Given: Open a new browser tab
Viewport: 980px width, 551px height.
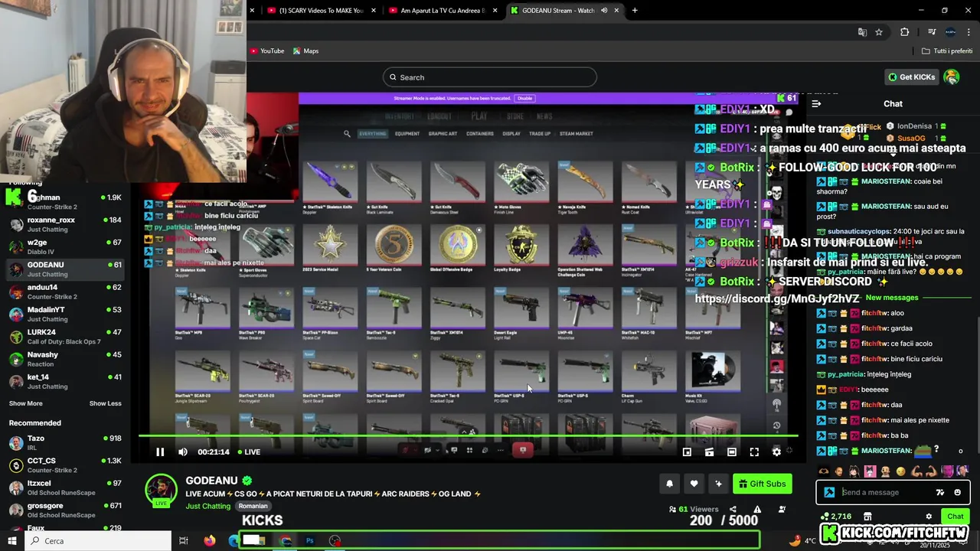Looking at the screenshot, I should pyautogui.click(x=635, y=11).
